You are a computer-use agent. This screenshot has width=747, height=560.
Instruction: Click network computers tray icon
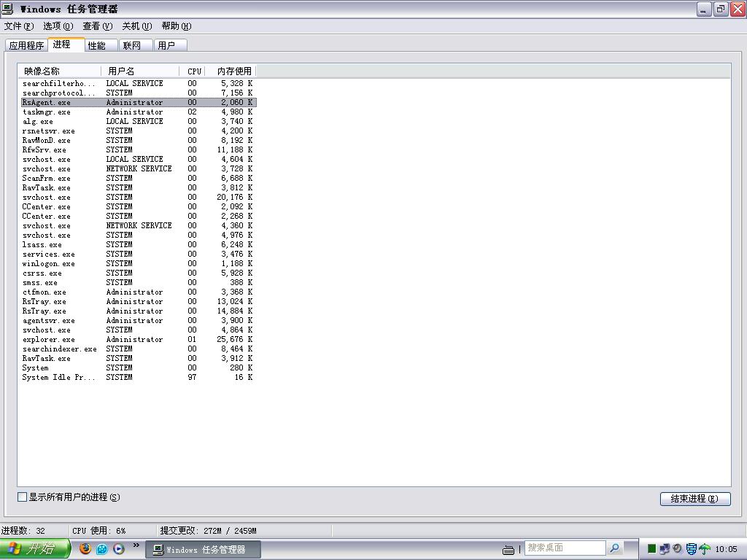pyautogui.click(x=665, y=549)
